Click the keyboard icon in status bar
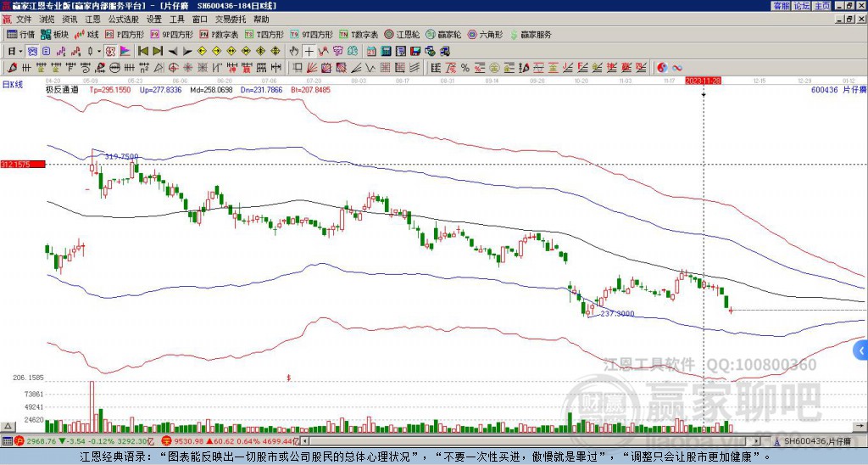Viewport: 868px width, 465px height. pos(7,441)
